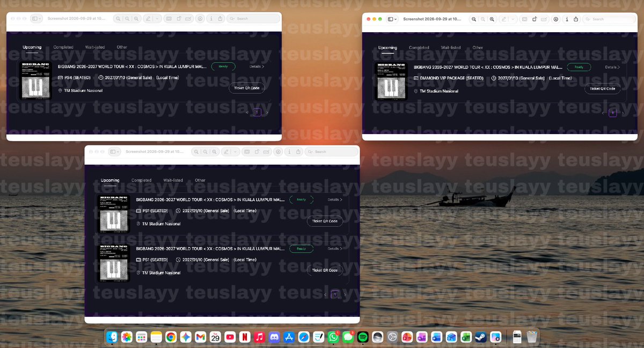Launch Discord from the Dock
The height and width of the screenshot is (348, 644).
pos(274,337)
